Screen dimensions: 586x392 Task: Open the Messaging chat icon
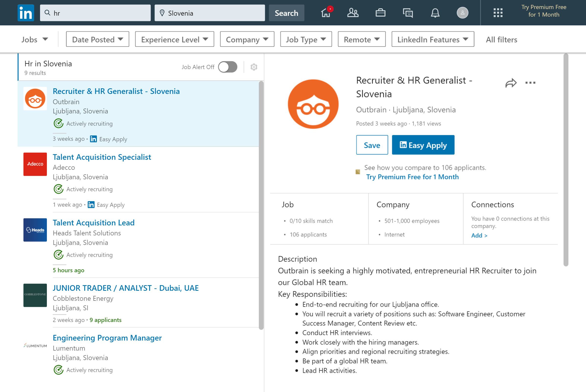click(408, 13)
